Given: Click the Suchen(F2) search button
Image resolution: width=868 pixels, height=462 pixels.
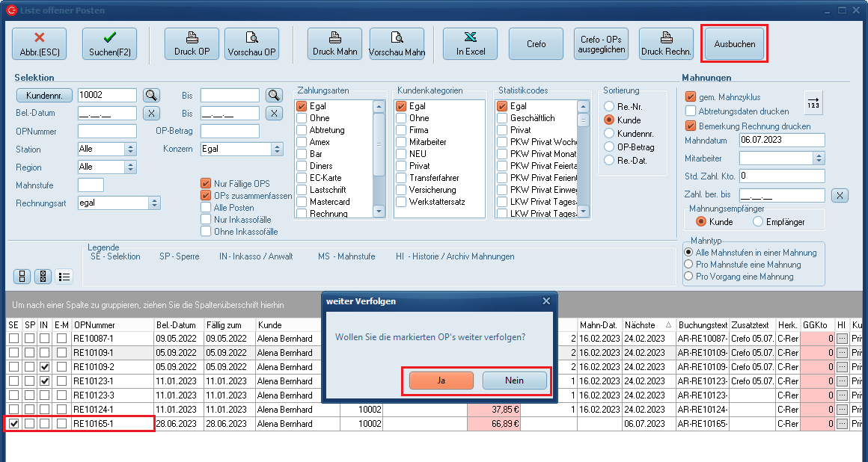Looking at the screenshot, I should pos(109,44).
